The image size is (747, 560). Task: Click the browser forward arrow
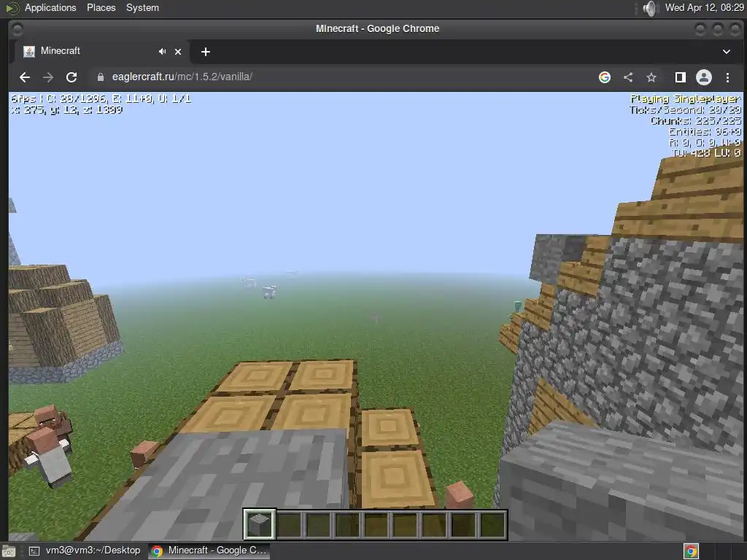(x=48, y=77)
